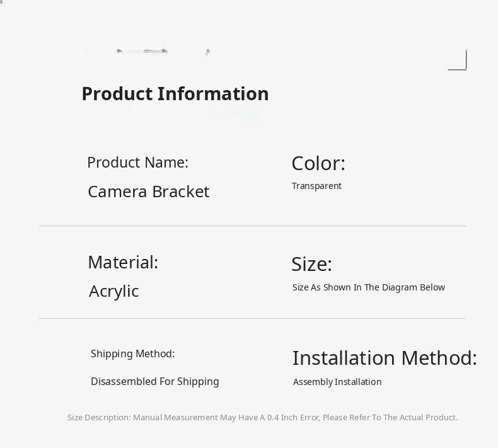Select the Product Information heading
The height and width of the screenshot is (448, 498).
[175, 94]
